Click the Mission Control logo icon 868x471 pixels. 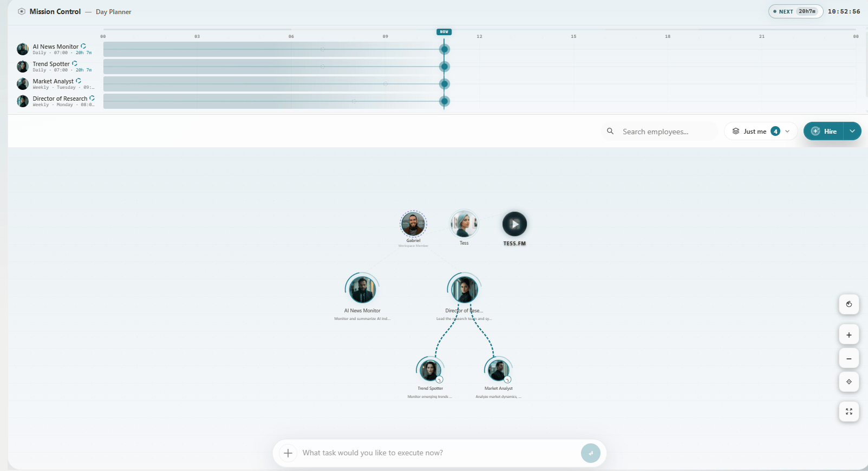22,11
